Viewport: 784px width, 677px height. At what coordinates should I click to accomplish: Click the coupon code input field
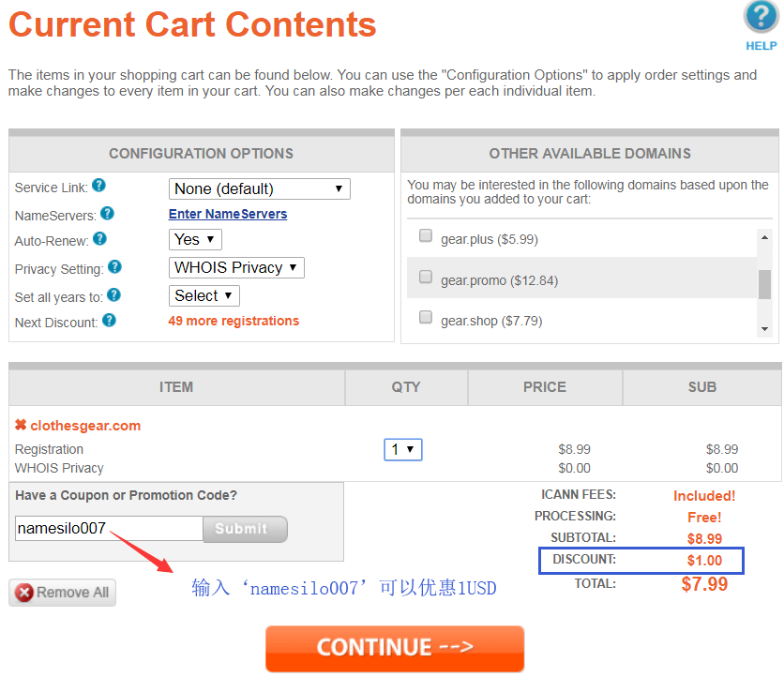pyautogui.click(x=108, y=529)
